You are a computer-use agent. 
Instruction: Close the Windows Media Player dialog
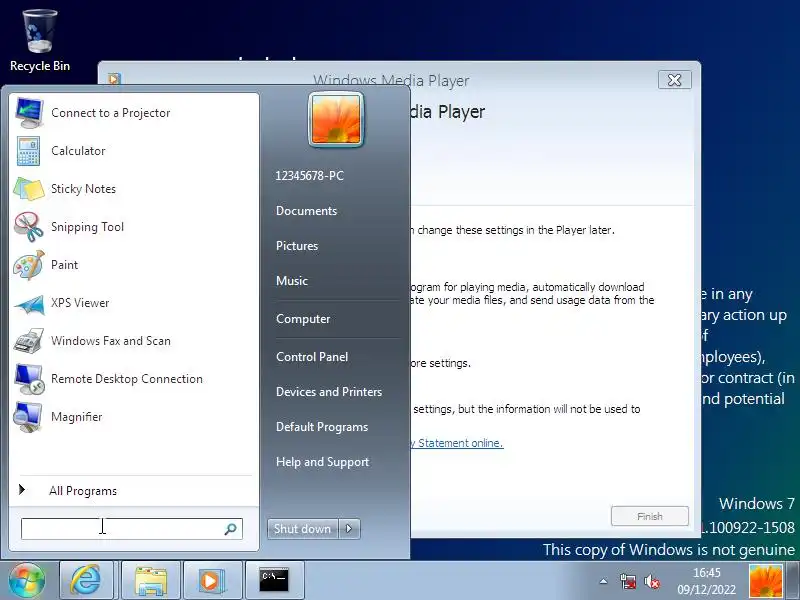coord(674,80)
